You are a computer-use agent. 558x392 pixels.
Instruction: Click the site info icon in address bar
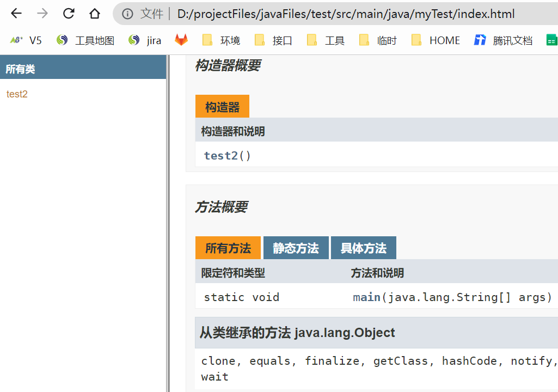(127, 14)
